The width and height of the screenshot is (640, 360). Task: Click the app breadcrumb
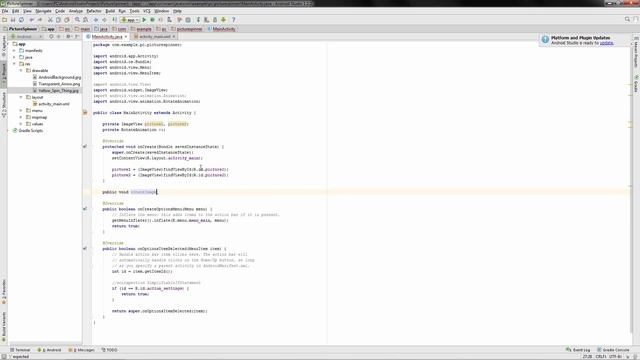pyautogui.click(x=48, y=29)
